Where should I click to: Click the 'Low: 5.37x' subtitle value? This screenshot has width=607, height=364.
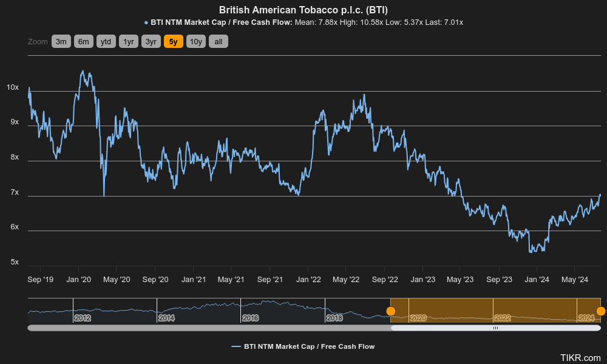[404, 22]
